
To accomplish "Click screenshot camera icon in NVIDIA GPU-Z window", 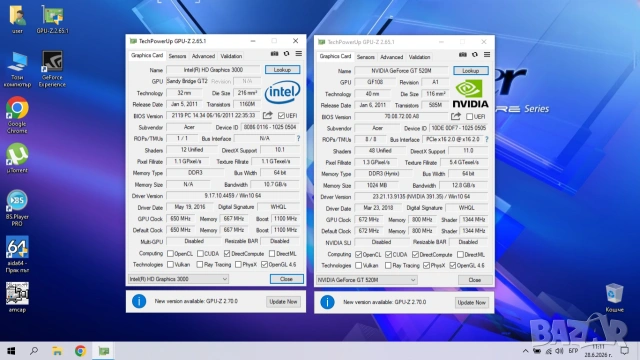I will [x=462, y=55].
